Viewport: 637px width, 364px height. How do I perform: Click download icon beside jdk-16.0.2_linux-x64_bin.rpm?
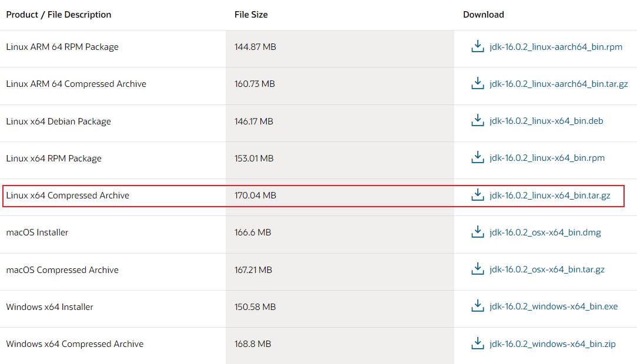[477, 157]
